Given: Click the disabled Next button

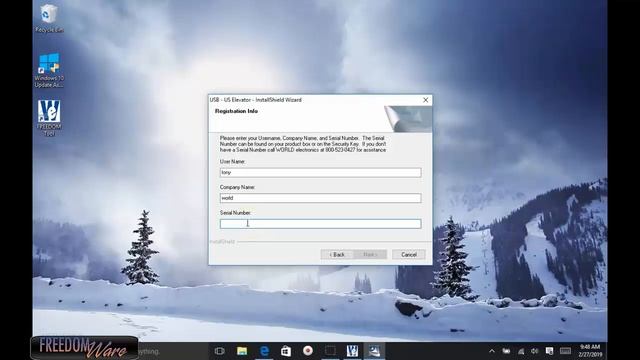Looking at the screenshot, I should (x=370, y=254).
